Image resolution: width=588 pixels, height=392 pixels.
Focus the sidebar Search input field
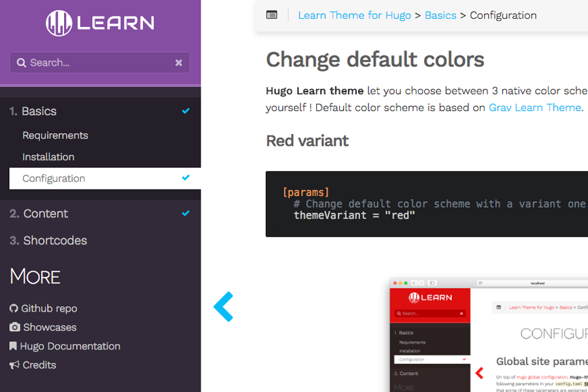[98, 63]
